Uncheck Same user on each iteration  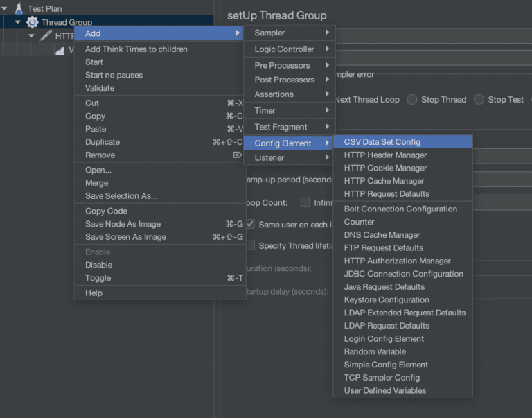(x=250, y=225)
